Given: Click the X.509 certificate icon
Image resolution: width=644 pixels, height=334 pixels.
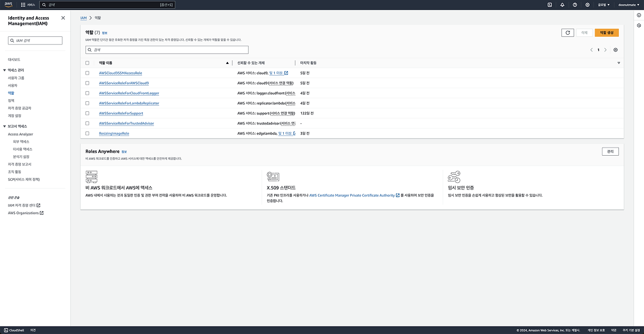Looking at the screenshot, I should tap(273, 176).
